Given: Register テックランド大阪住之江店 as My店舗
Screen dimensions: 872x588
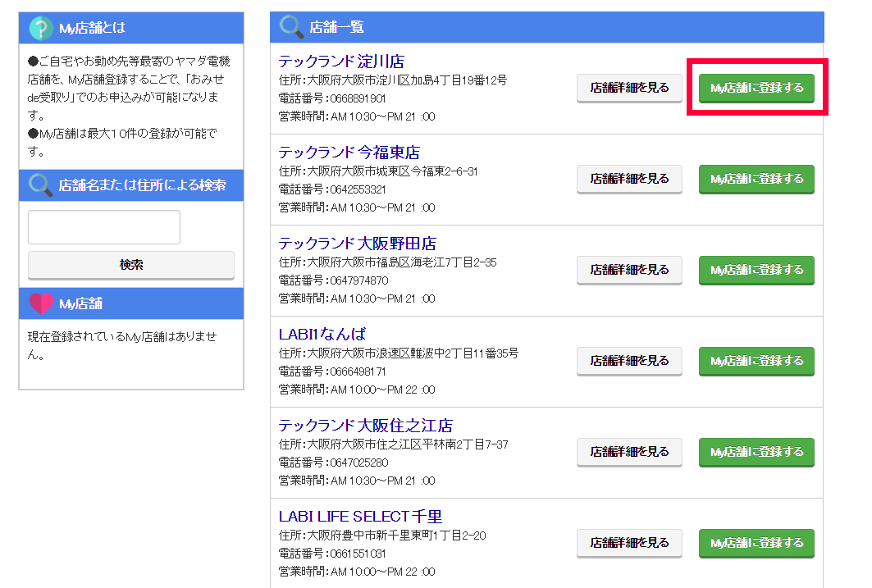Looking at the screenshot, I should [x=756, y=452].
